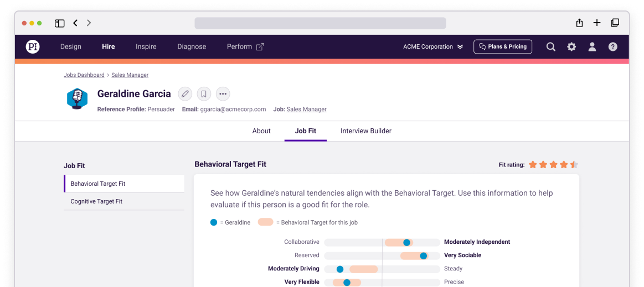Switch to the About tab
The height and width of the screenshot is (287, 644).
pyautogui.click(x=261, y=131)
